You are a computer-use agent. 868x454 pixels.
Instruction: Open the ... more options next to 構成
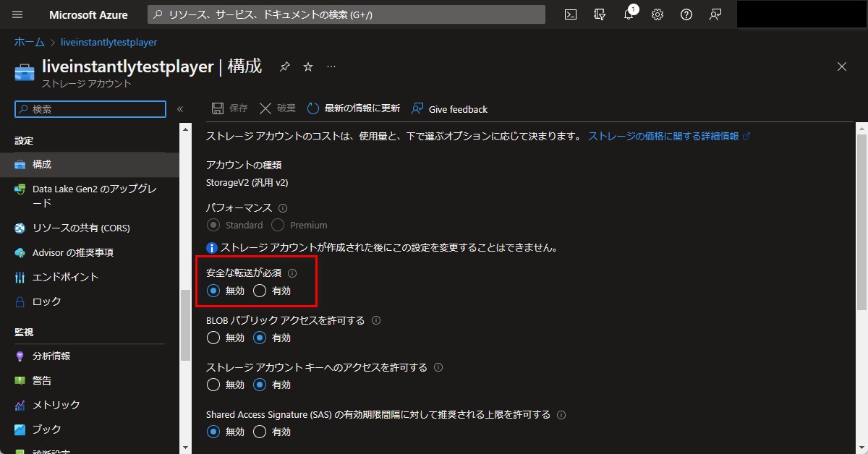pos(331,67)
